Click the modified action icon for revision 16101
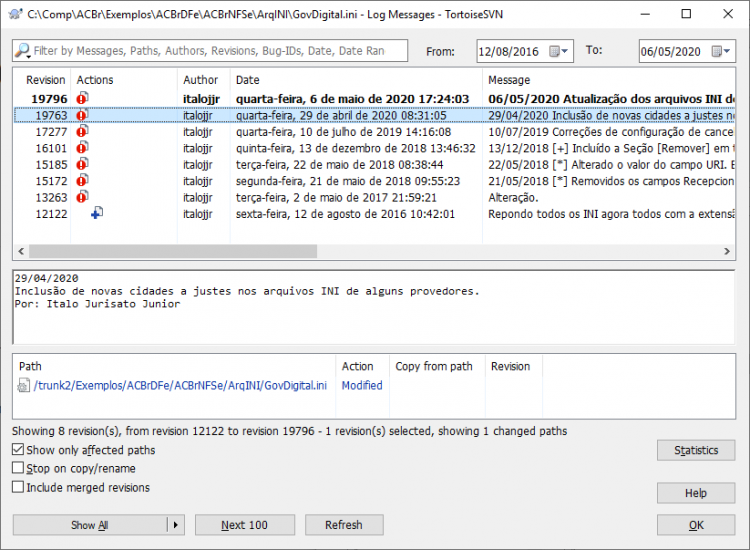Screen dimensions: 750x550 click(82, 147)
